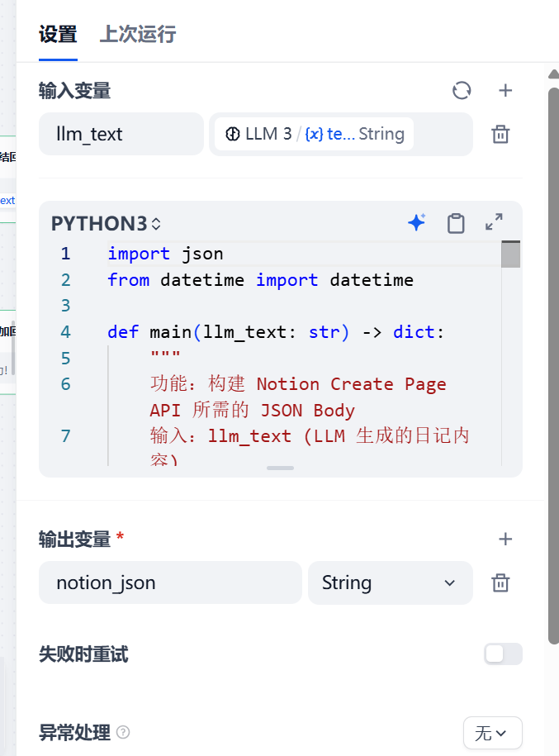559x756 pixels.
Task: Delete the llm_text input variable
Action: tap(500, 135)
